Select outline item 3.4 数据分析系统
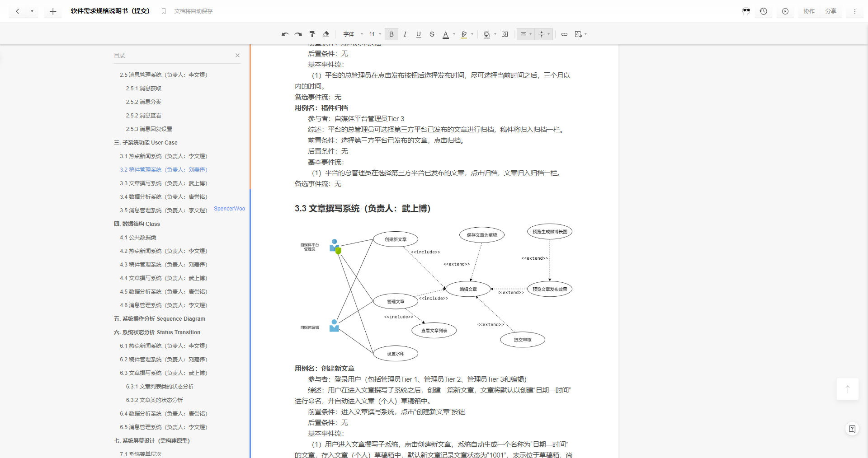868x458 pixels. click(x=164, y=197)
